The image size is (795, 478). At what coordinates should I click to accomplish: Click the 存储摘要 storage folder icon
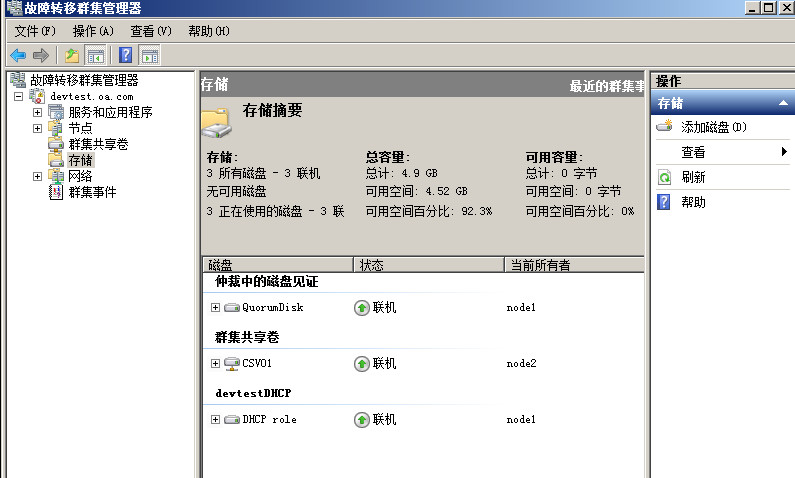(x=217, y=122)
